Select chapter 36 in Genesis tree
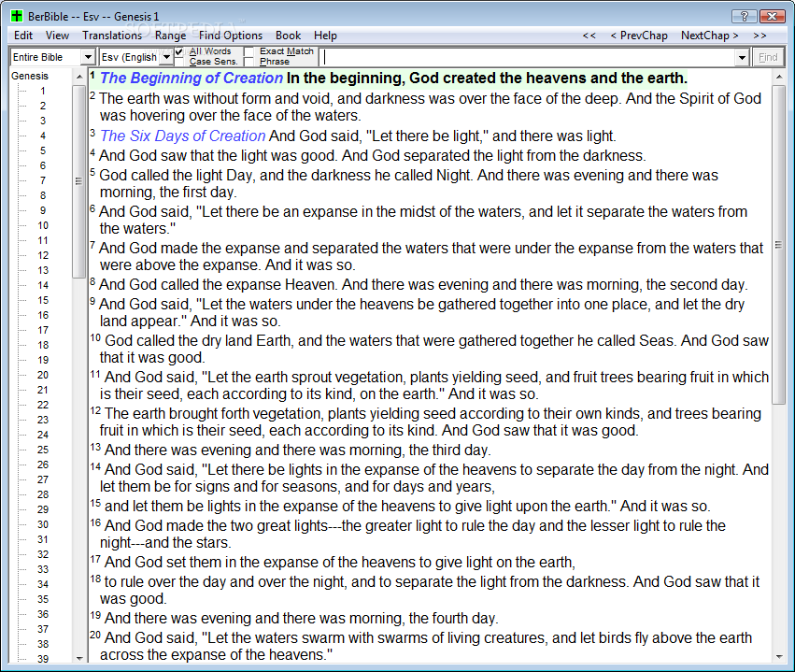This screenshot has width=795, height=672. tap(43, 614)
